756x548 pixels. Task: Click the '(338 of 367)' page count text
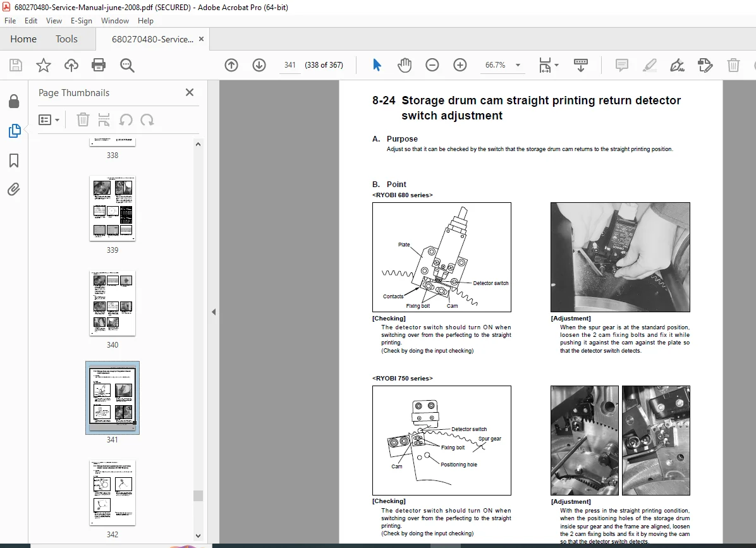tap(324, 65)
